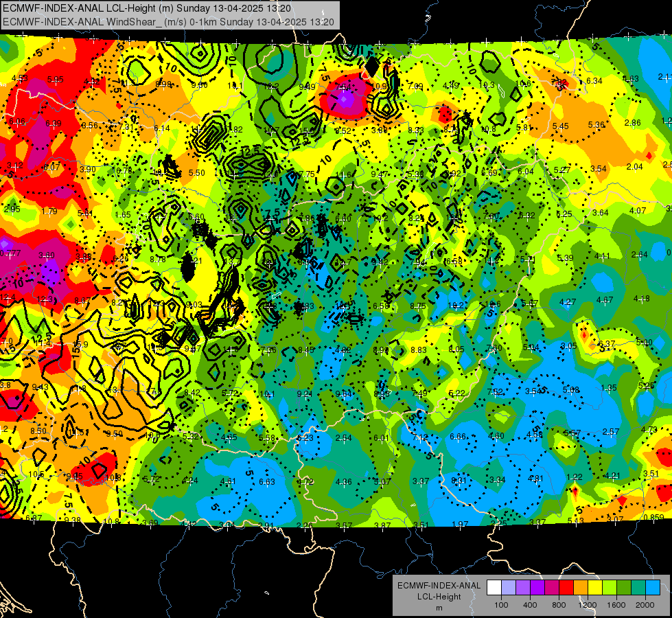The height and width of the screenshot is (618, 672).
Task: Click the map value '3.34'
Action: [498, 479]
